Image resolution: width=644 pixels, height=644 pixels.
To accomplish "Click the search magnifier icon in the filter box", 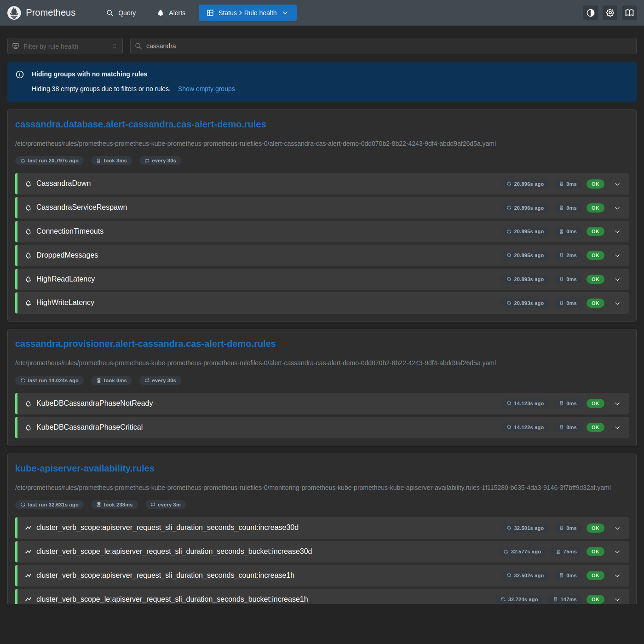I will coord(138,46).
